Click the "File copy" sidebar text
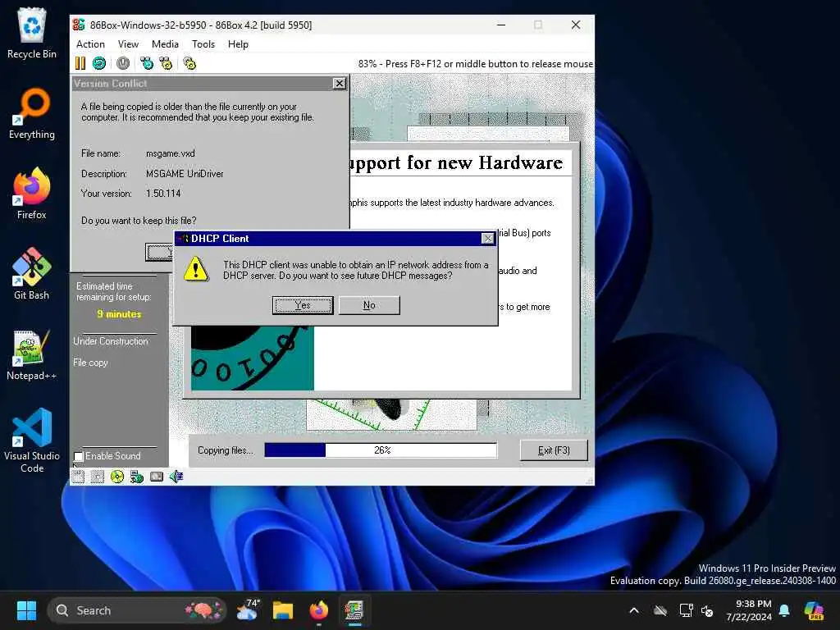Viewport: 840px width, 630px height. [x=90, y=363]
